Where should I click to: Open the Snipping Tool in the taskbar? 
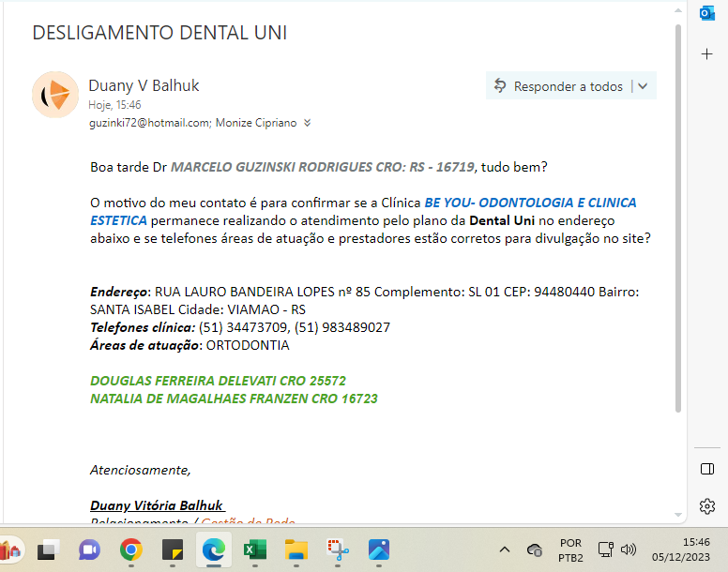point(338,549)
